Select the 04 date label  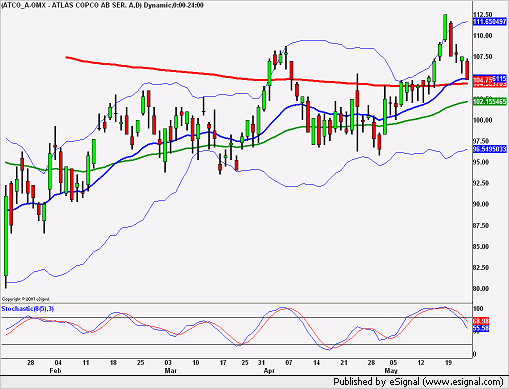point(58,363)
